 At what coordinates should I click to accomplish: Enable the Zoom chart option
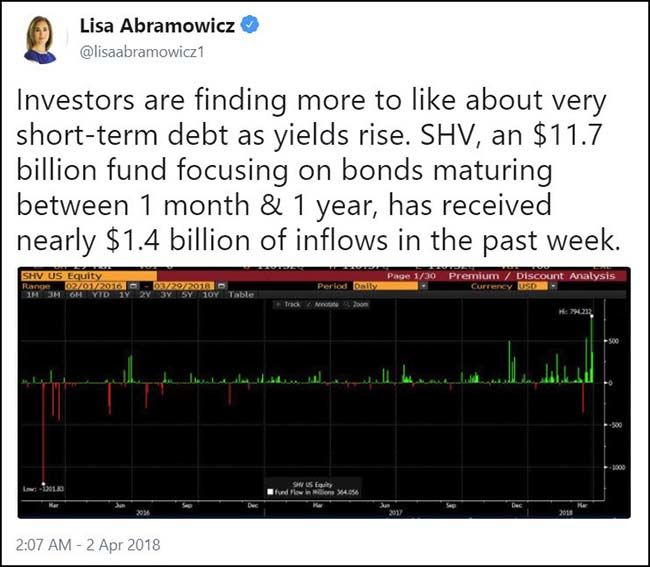click(358, 304)
